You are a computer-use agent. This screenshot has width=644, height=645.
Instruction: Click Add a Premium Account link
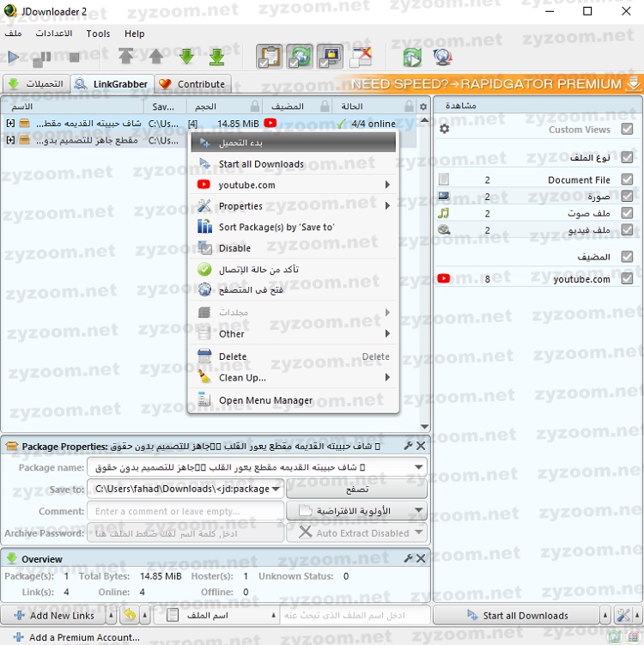(76, 637)
